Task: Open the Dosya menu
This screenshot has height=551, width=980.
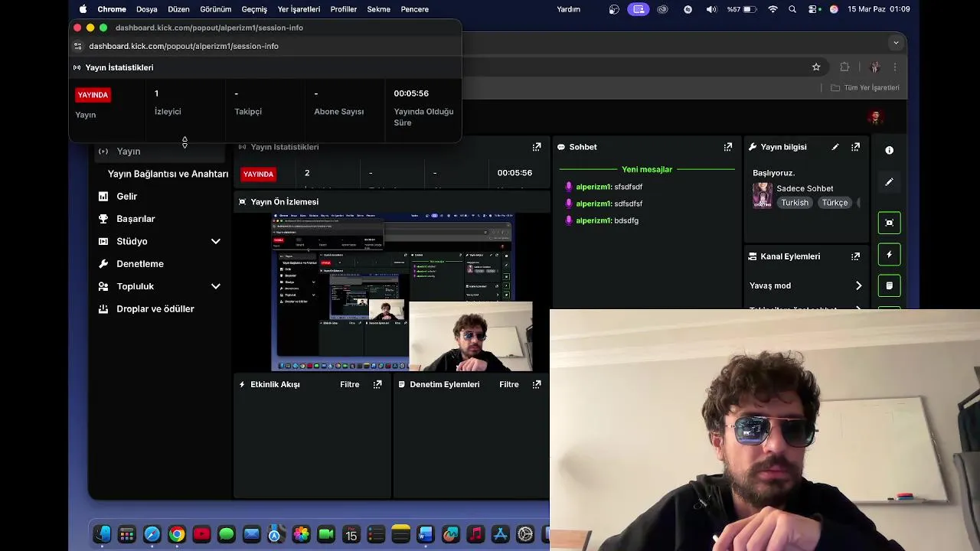Action: pos(147,9)
